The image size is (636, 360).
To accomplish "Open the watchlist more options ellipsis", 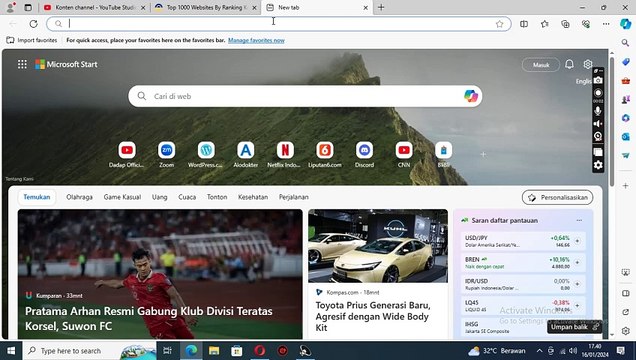I will 579,220.
